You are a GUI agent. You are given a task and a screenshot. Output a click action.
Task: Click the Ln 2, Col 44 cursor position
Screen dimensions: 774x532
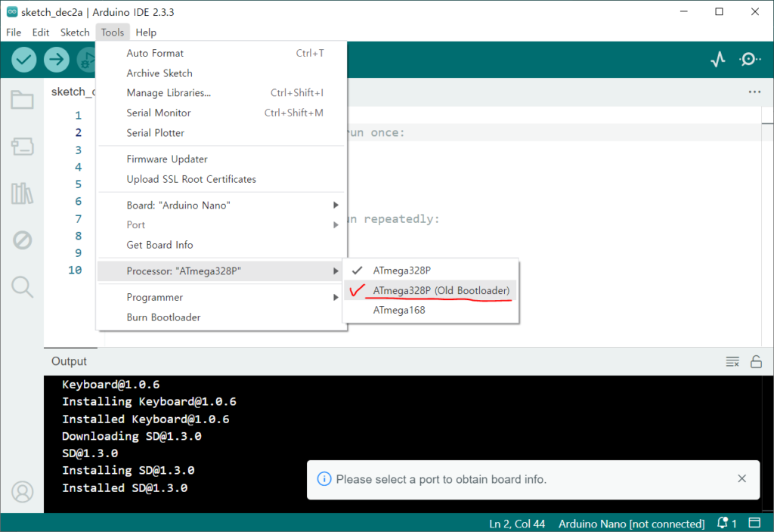pos(517,524)
